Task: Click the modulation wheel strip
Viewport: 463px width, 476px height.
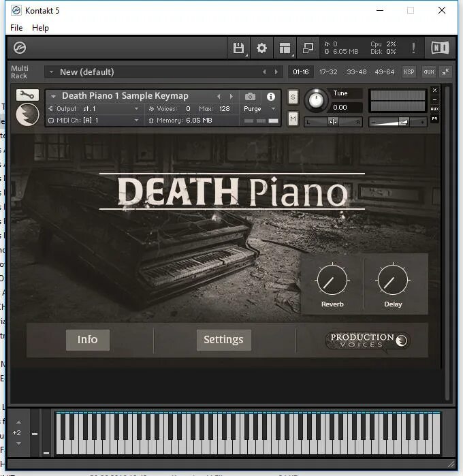Action: [46, 432]
